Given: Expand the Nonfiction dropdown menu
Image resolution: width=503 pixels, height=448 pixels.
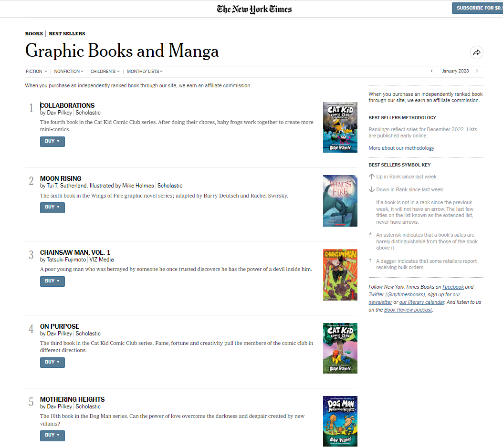Looking at the screenshot, I should click(x=69, y=71).
